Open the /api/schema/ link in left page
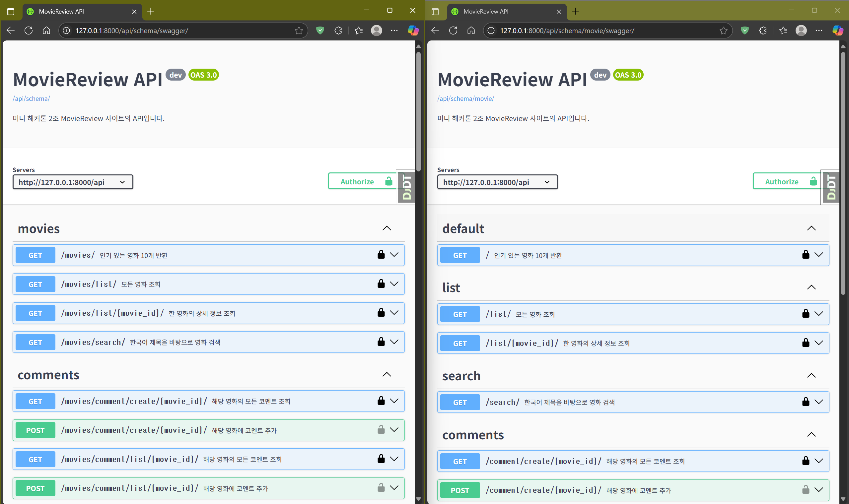Image resolution: width=849 pixels, height=504 pixels. pos(31,98)
